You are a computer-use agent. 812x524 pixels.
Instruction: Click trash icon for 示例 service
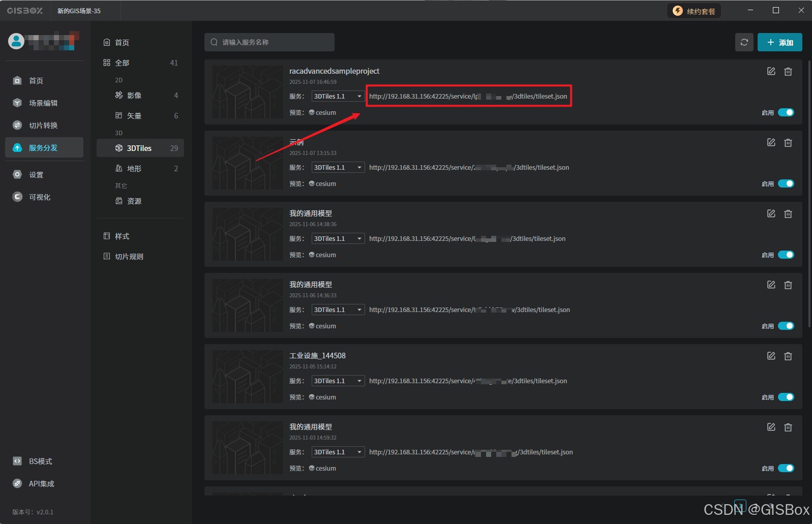pyautogui.click(x=788, y=143)
